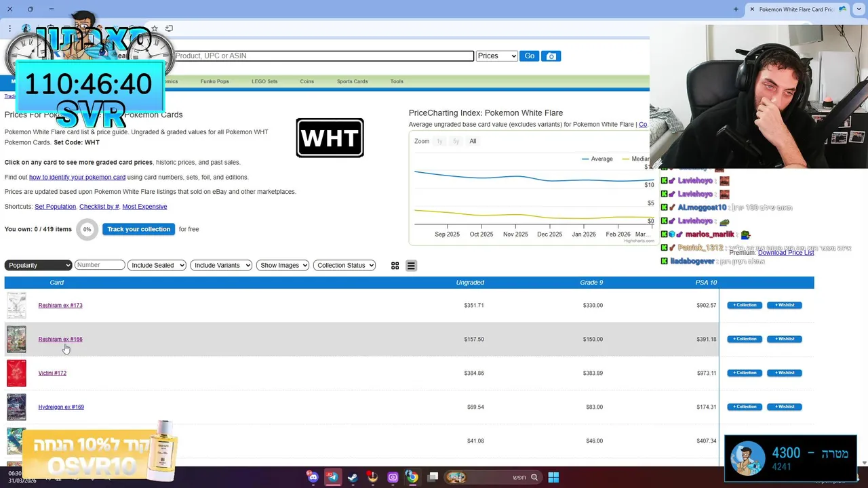Open the Show Images dropdown
Image resolution: width=868 pixels, height=488 pixels.
283,265
